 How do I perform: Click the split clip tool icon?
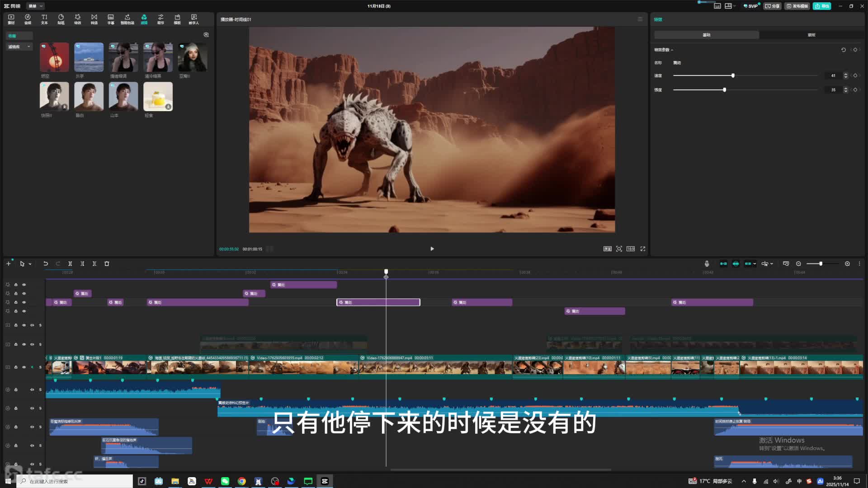(70, 263)
